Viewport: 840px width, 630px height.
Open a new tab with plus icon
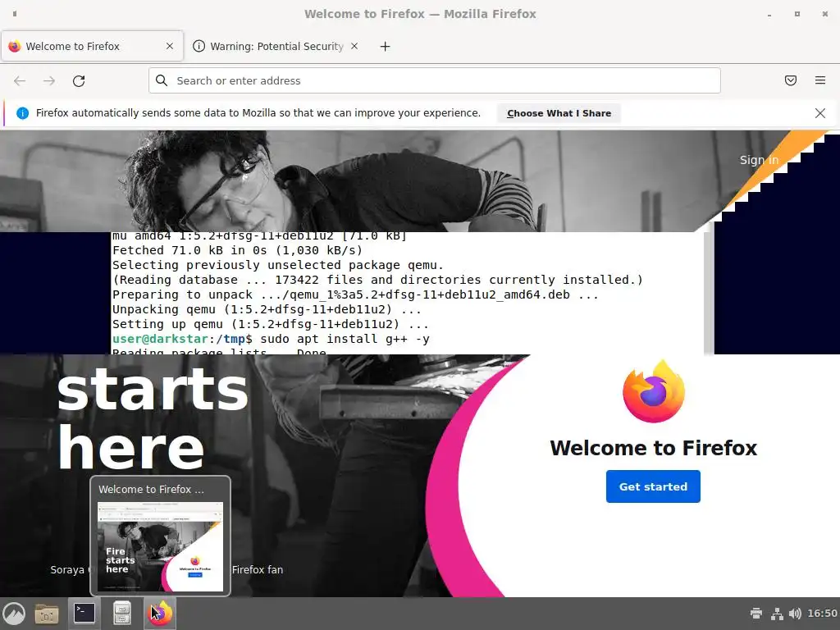coord(385,47)
